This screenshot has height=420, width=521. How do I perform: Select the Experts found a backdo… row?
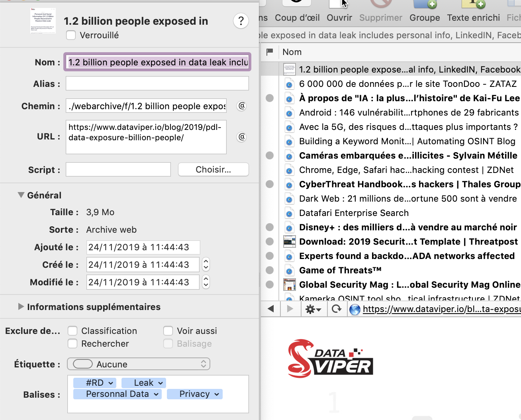click(391, 256)
